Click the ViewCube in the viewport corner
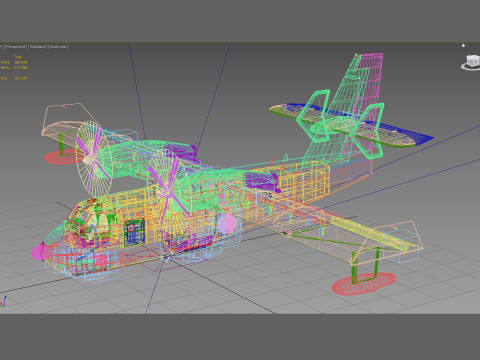The height and width of the screenshot is (360, 480). (x=472, y=62)
